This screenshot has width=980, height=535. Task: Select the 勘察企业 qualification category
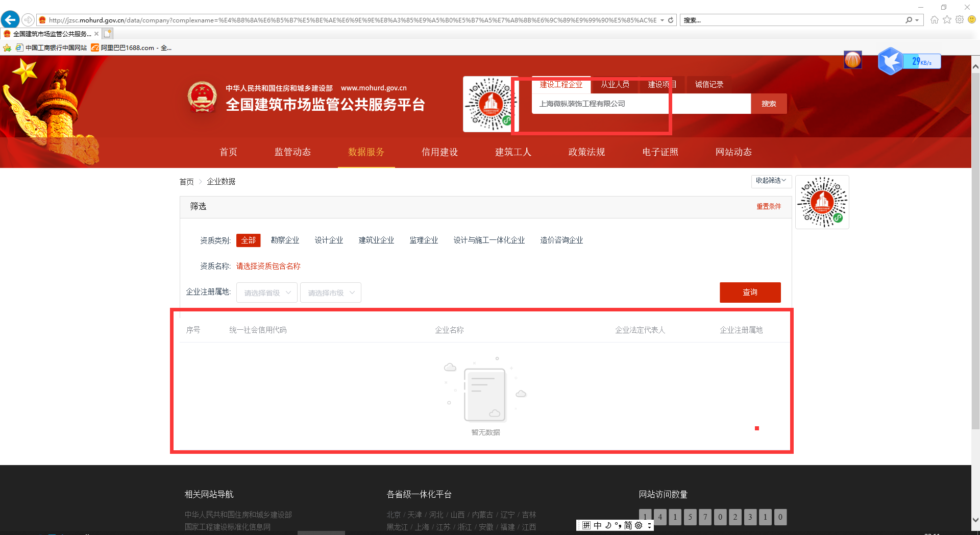coord(285,240)
